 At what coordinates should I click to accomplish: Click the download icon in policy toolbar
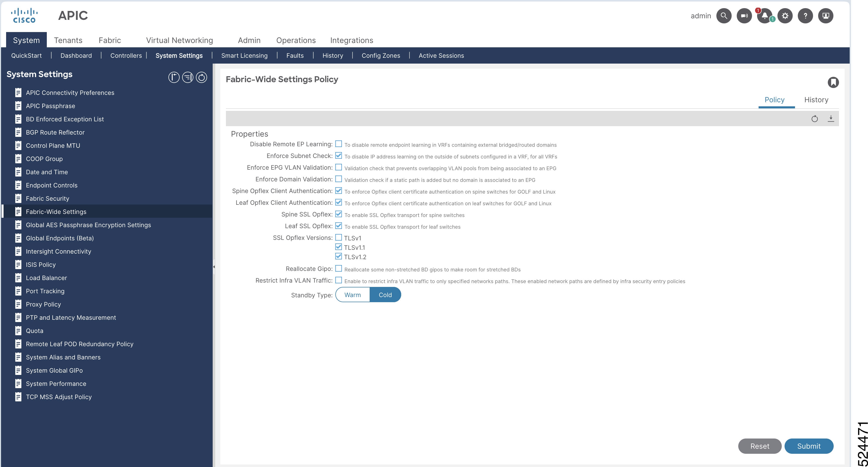point(831,119)
